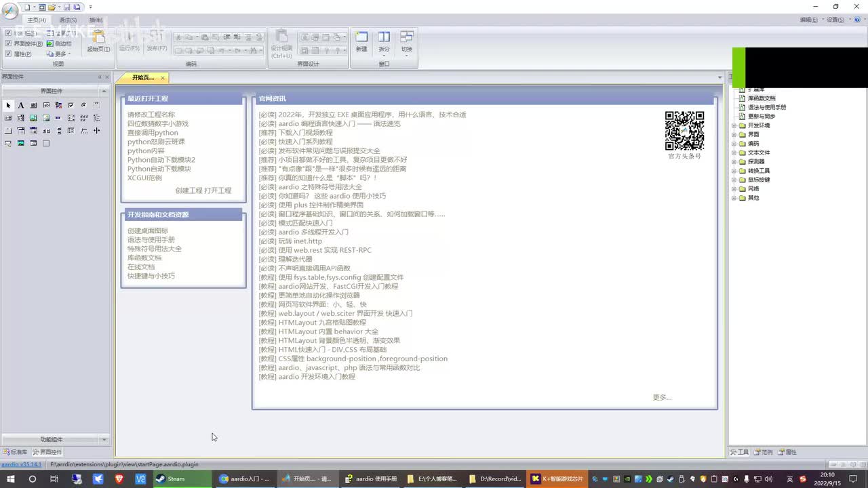Open Brave browser from the taskbar
This screenshot has height=488, width=868.
coord(119,479)
